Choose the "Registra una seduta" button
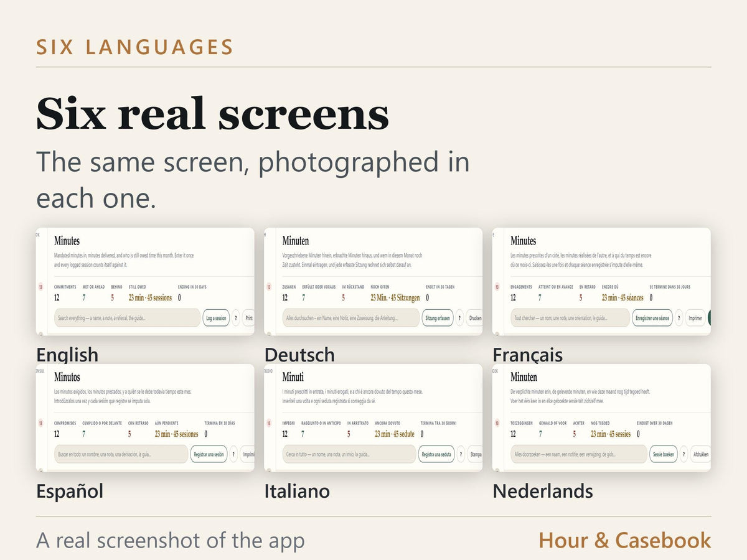 tap(436, 454)
